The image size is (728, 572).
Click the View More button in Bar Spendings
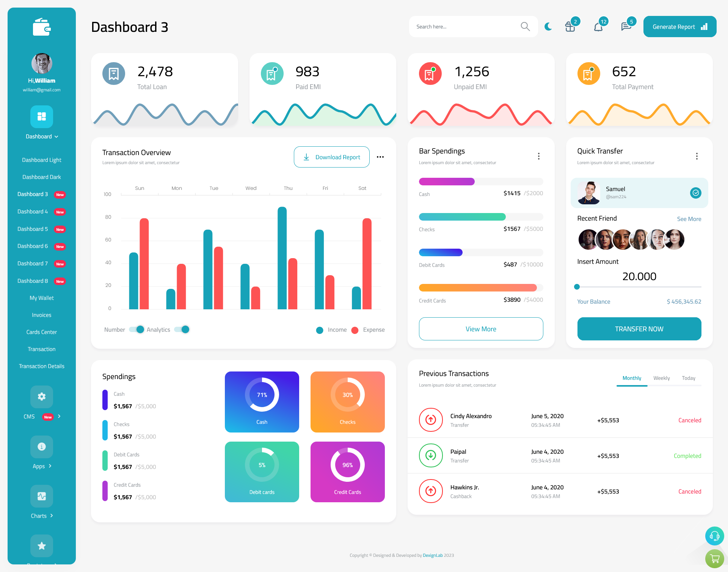481,328
